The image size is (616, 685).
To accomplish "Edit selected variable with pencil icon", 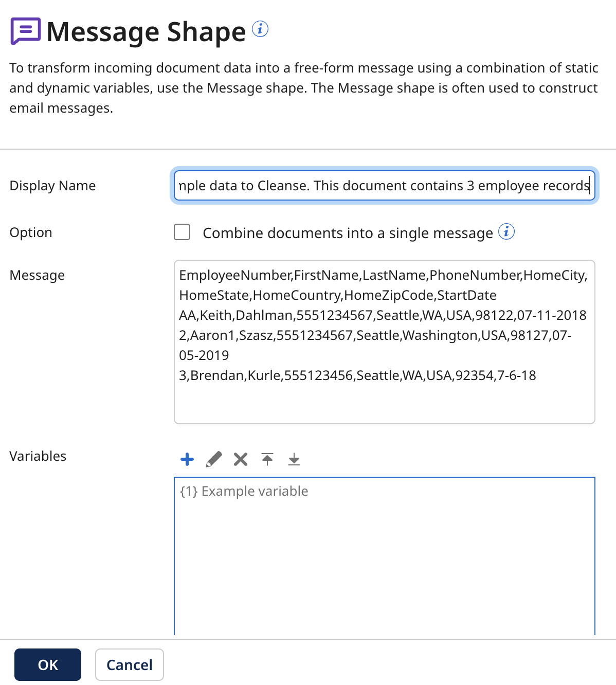I will pyautogui.click(x=214, y=459).
